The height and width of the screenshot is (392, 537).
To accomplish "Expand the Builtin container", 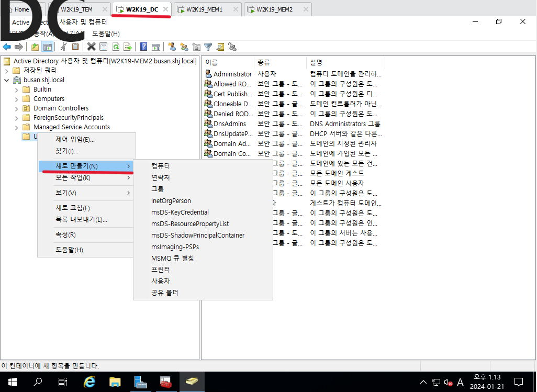I will [16, 90].
